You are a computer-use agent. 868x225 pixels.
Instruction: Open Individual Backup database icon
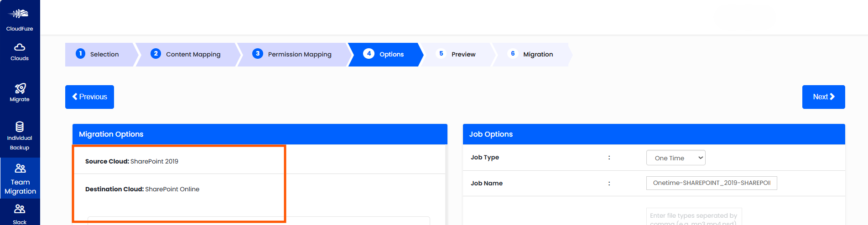pyautogui.click(x=20, y=127)
